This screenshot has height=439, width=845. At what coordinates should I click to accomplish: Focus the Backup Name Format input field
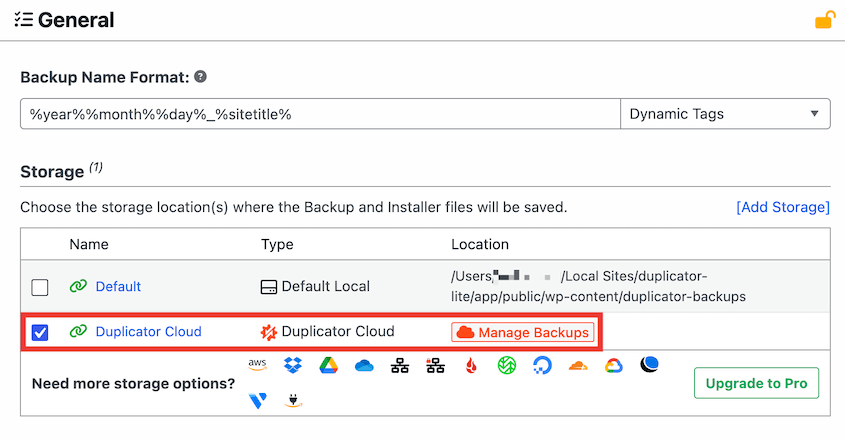[320, 114]
